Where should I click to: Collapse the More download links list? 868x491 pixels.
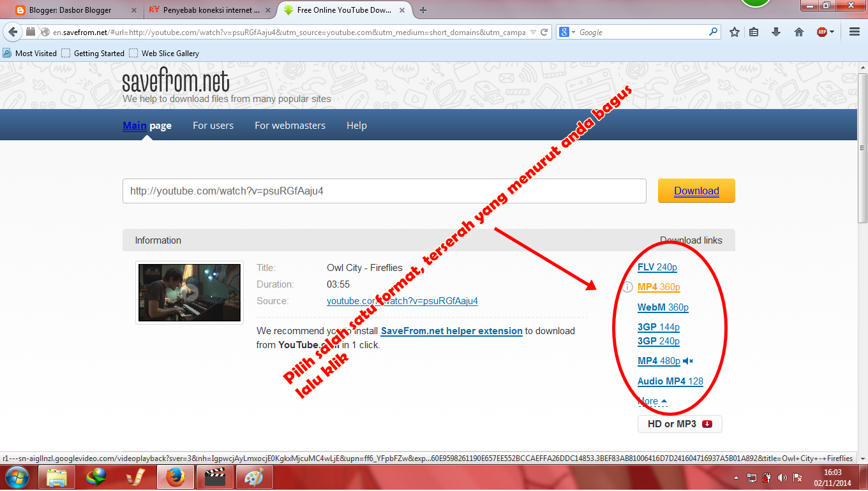tap(648, 400)
